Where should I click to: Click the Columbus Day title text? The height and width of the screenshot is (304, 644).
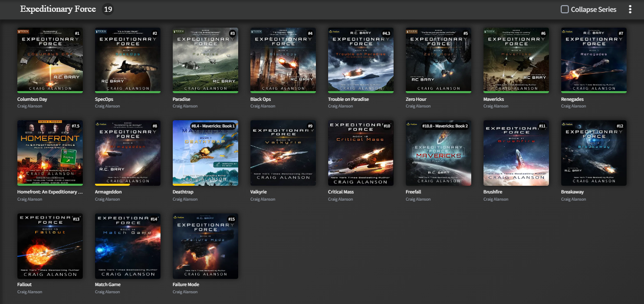point(32,99)
